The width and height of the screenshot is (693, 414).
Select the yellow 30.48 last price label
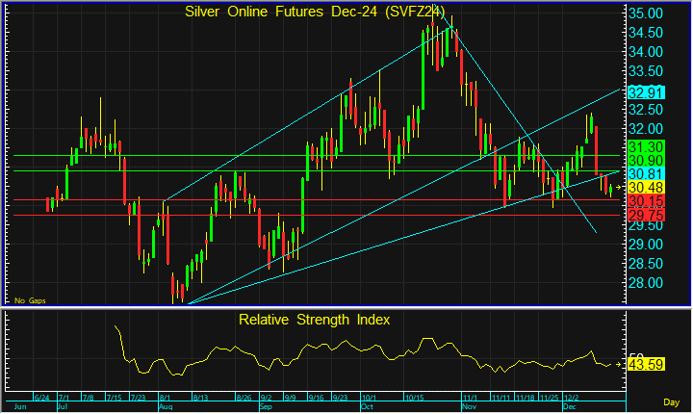[x=642, y=187]
